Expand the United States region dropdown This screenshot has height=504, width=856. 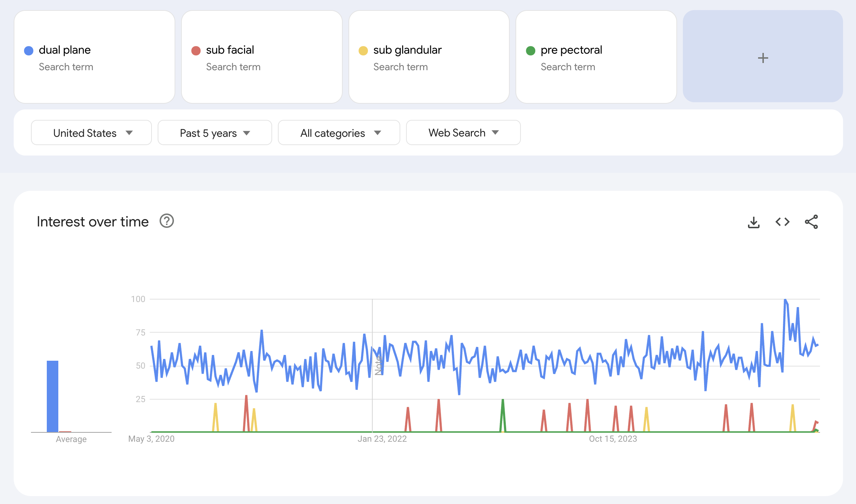91,133
